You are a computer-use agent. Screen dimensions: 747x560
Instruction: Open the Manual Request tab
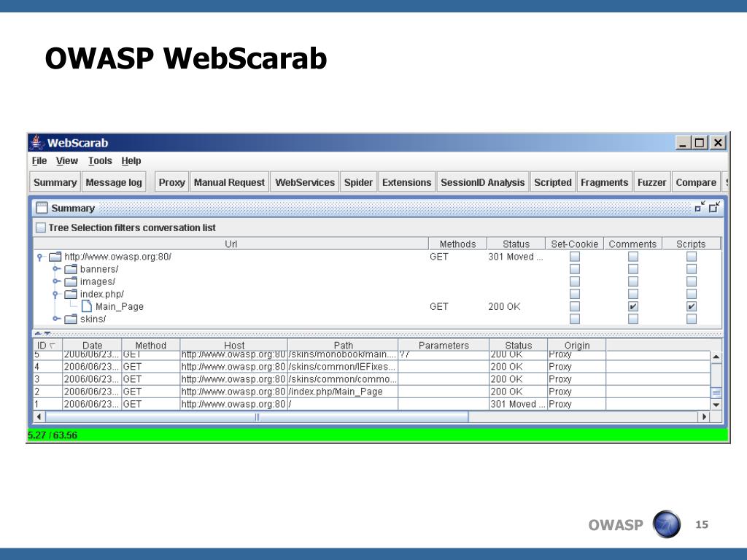tap(229, 182)
